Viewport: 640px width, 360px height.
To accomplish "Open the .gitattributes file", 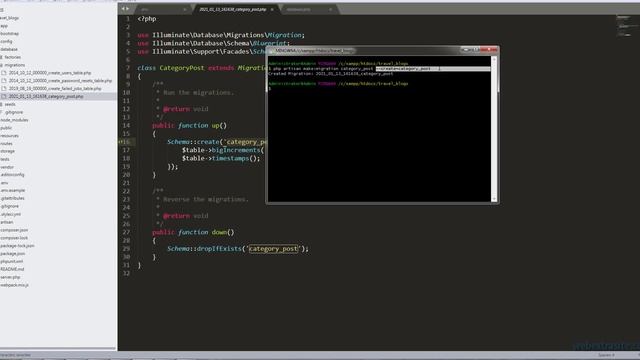I will coord(12,198).
